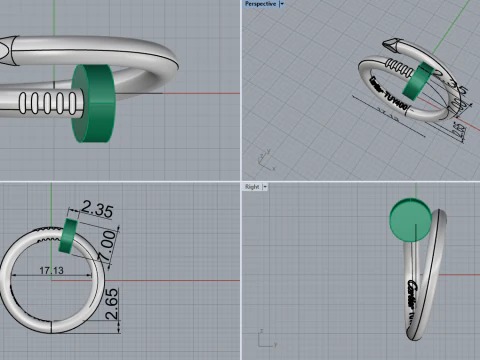
Task: Select the nail tip in Perspective viewport
Action: pyautogui.click(x=392, y=45)
